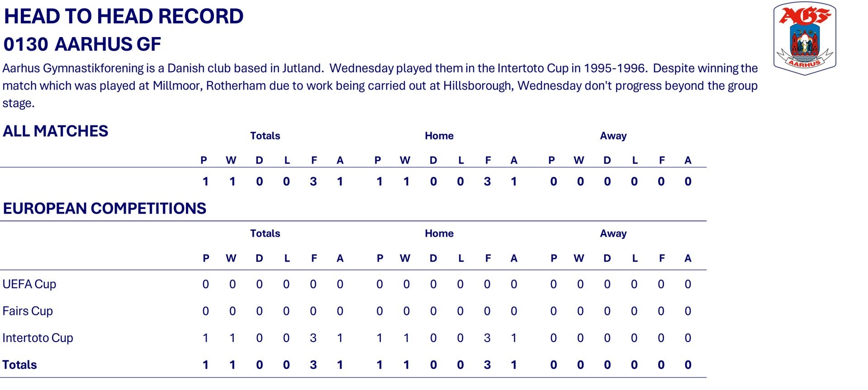Screen dimensions: 868x390
Task: Click the ALL MATCHES section heading
Action: 56,131
